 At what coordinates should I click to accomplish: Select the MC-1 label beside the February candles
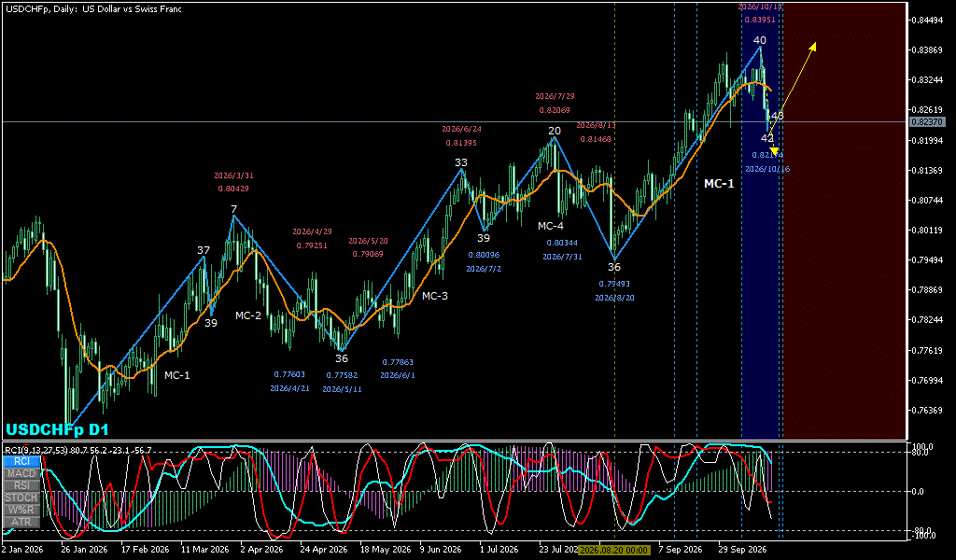[x=176, y=375]
